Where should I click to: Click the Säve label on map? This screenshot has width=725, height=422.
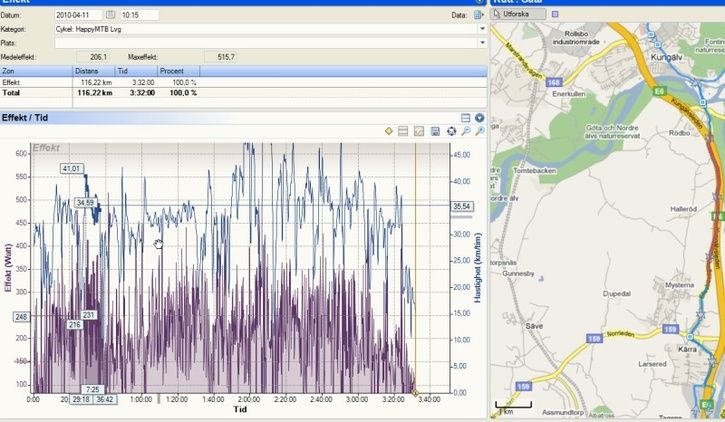pos(534,326)
